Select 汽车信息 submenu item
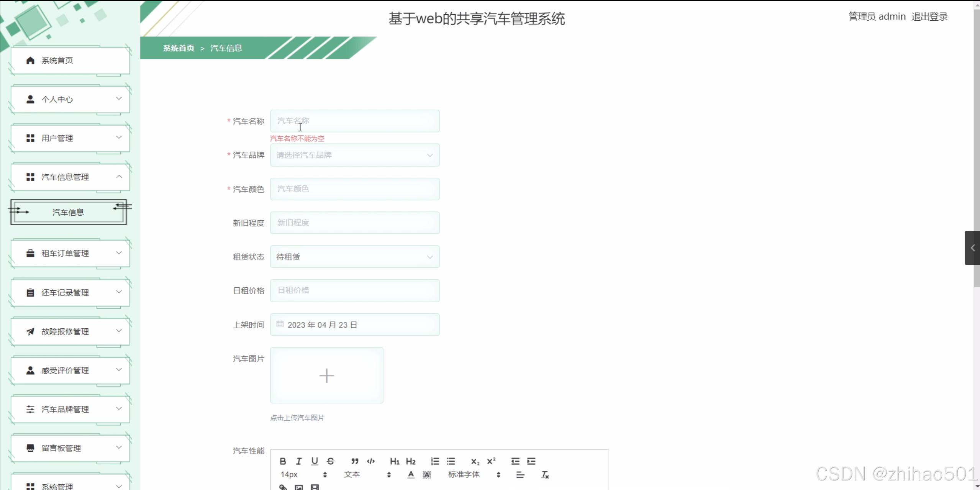The height and width of the screenshot is (490, 980). point(68,212)
